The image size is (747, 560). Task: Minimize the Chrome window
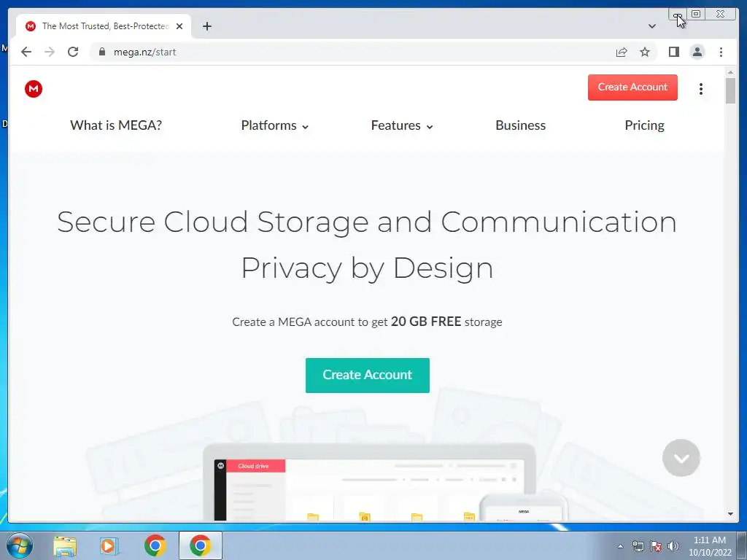[x=678, y=15]
